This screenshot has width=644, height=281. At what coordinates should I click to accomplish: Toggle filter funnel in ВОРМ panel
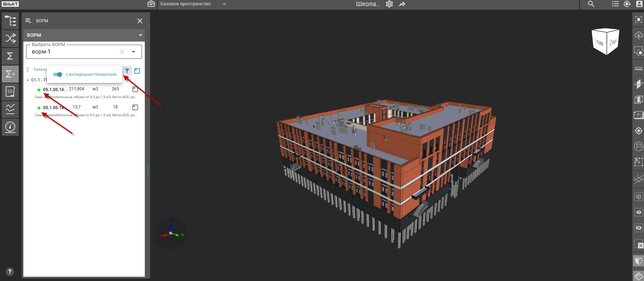tap(127, 71)
